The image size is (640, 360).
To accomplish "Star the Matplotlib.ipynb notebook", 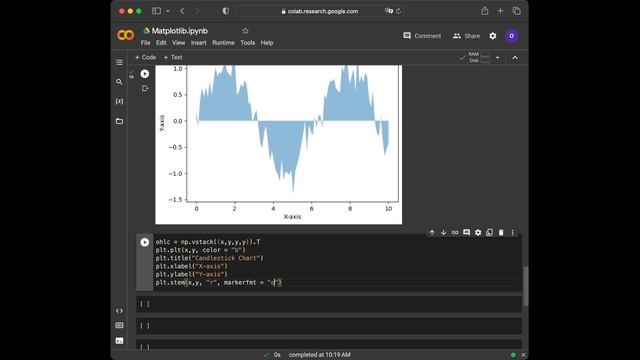I will (245, 31).
